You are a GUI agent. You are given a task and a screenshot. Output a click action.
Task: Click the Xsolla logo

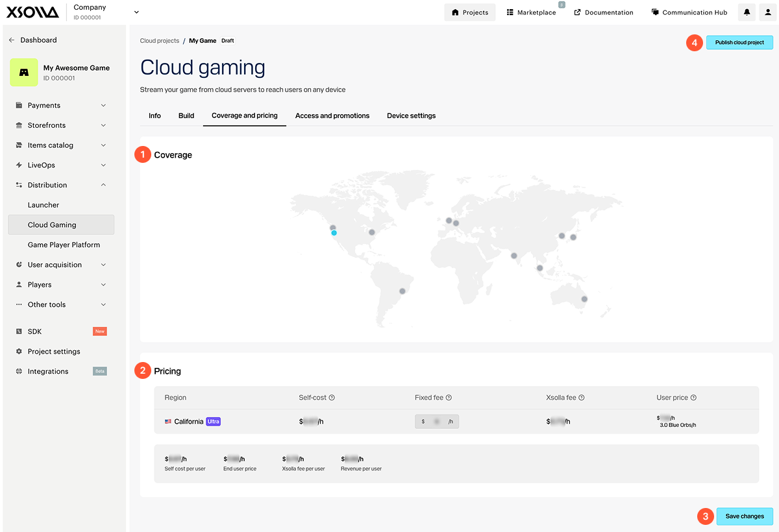tap(32, 12)
